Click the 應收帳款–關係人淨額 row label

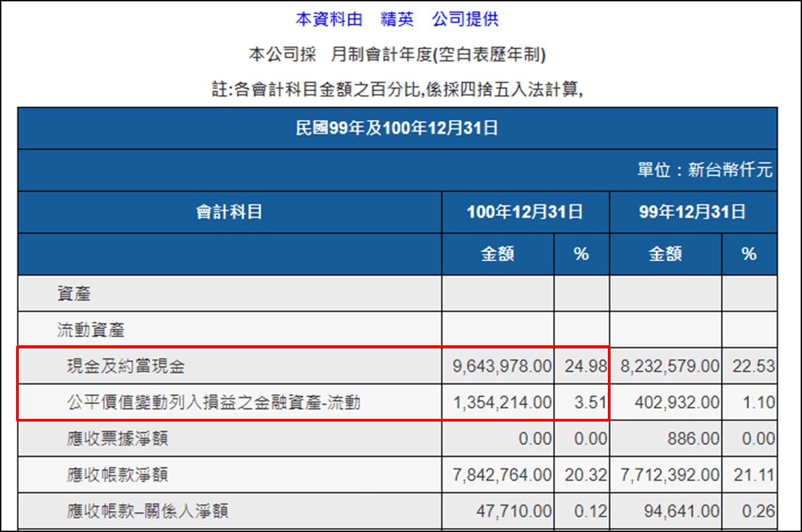(147, 511)
